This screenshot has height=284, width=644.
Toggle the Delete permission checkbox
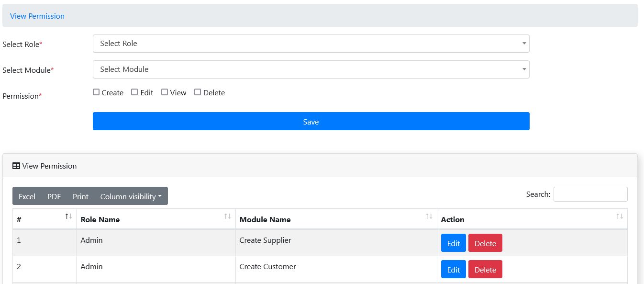[198, 92]
